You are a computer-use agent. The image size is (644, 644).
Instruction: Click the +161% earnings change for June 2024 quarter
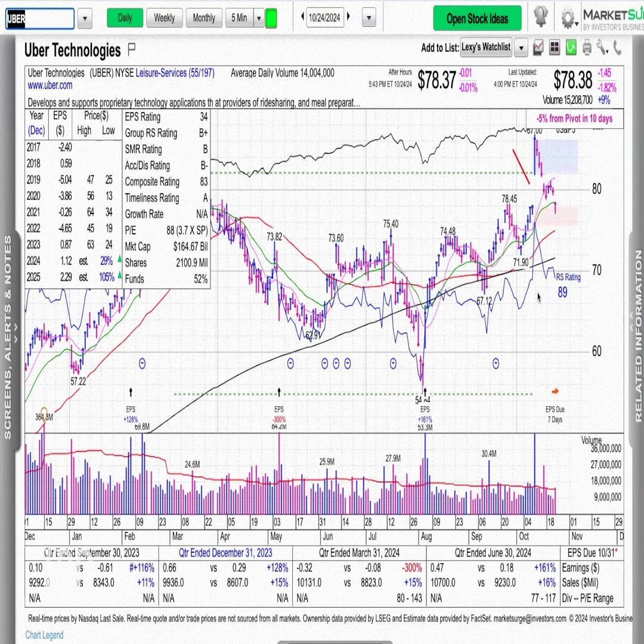544,568
